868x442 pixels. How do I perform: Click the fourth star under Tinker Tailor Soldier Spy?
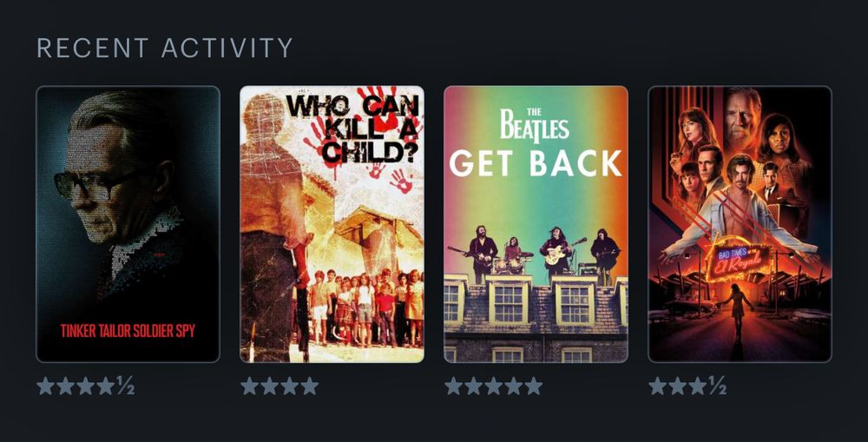106,386
